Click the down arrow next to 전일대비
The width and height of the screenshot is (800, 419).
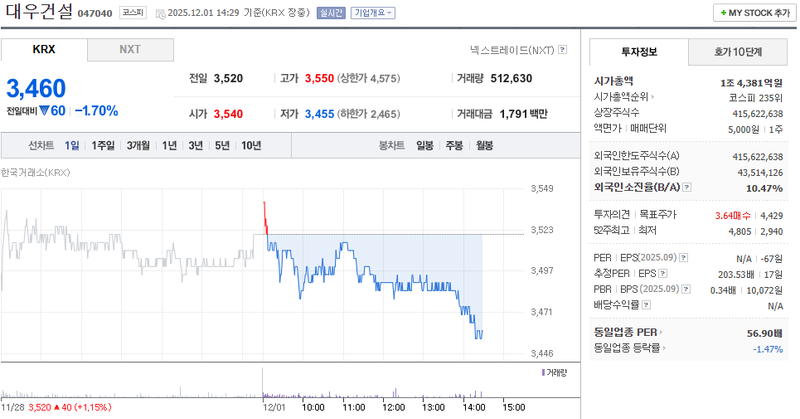coord(44,110)
